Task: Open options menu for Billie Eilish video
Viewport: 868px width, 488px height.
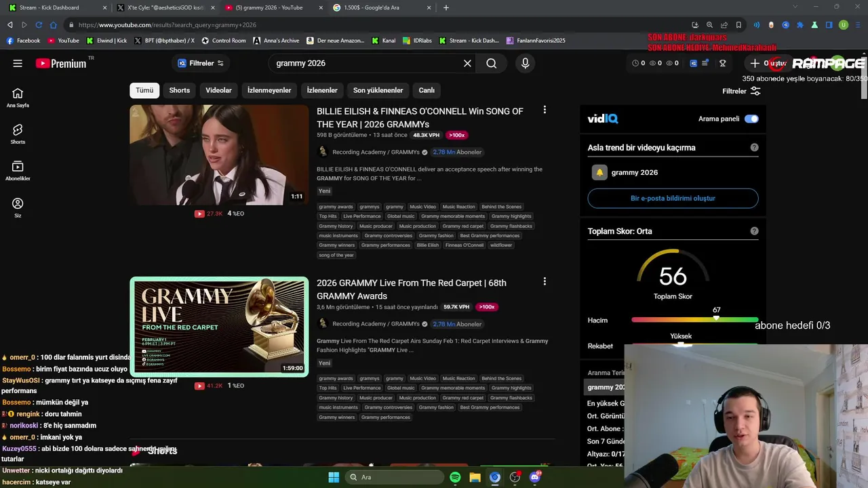Action: tap(544, 110)
